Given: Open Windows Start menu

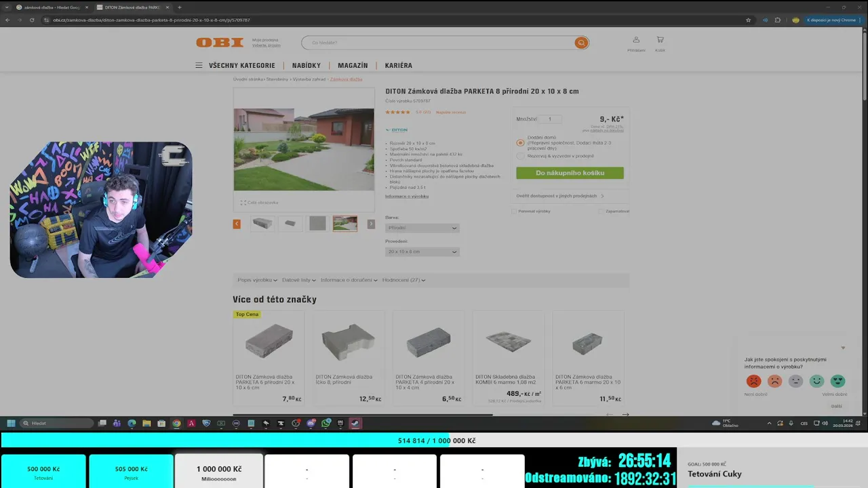Looking at the screenshot, I should [x=11, y=424].
